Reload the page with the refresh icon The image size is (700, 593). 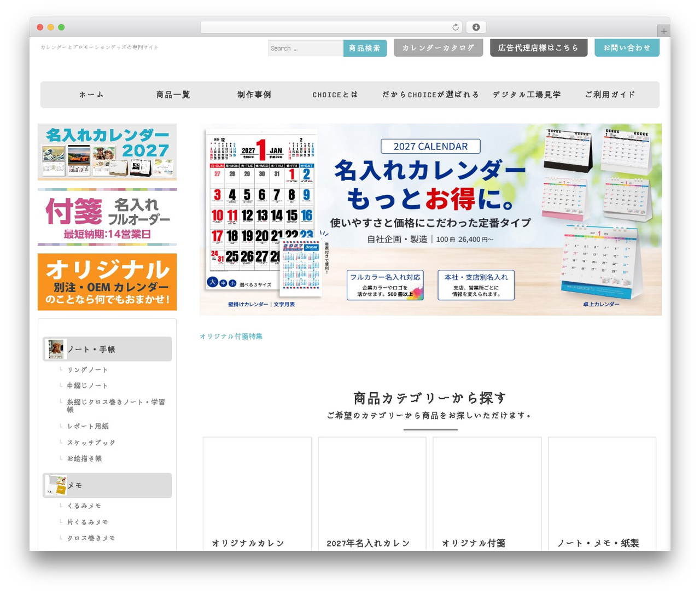[x=456, y=27]
